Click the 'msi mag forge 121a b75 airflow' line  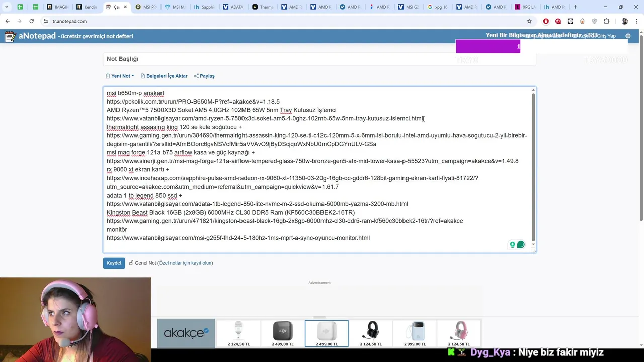(181, 152)
